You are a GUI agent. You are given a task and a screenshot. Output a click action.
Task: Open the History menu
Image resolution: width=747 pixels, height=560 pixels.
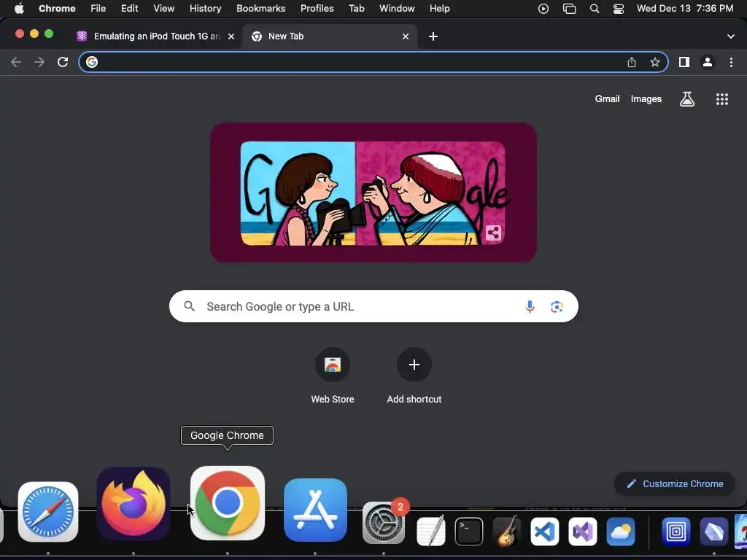point(205,8)
